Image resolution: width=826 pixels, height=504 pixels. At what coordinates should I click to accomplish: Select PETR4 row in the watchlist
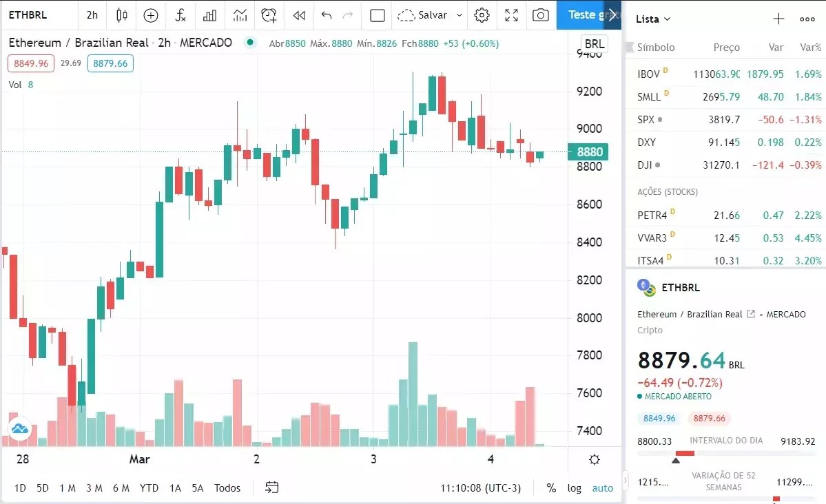[x=725, y=216]
